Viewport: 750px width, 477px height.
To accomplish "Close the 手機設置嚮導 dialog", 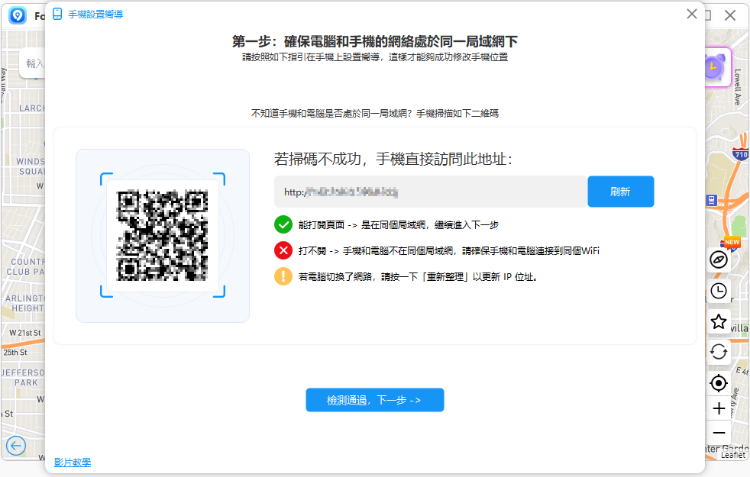I will (692, 14).
